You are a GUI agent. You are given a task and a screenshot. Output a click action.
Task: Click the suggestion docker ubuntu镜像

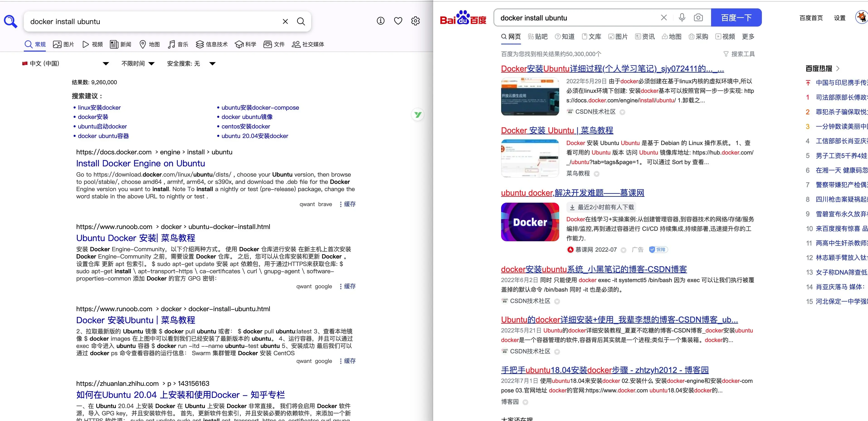tap(247, 117)
